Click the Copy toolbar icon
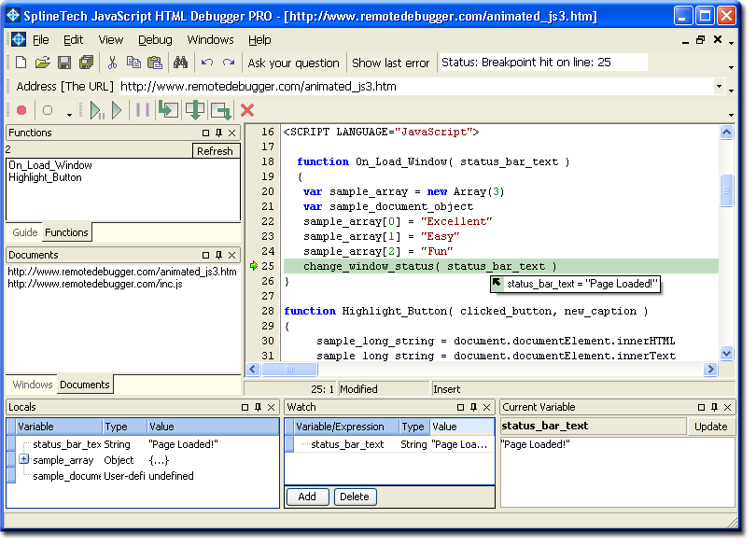 (133, 63)
